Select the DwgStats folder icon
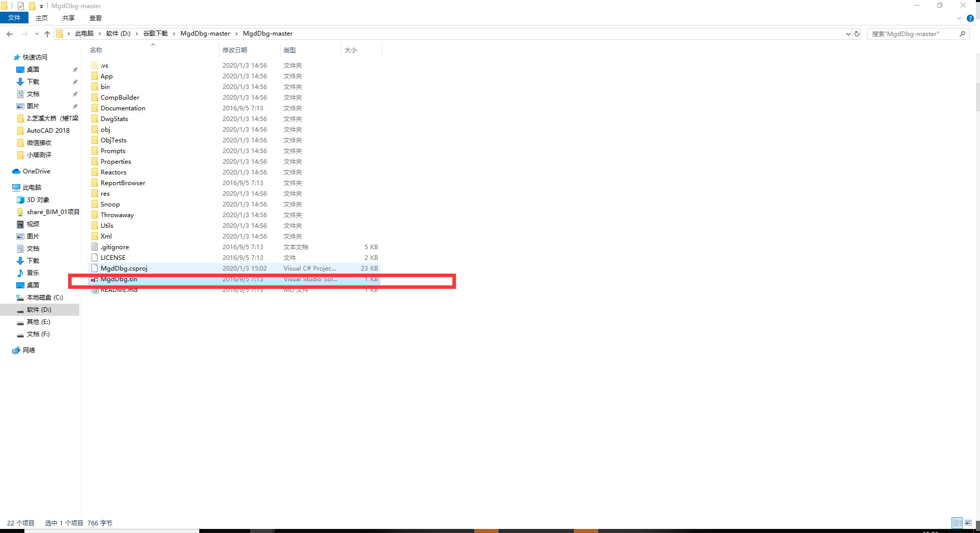Viewport: 980px width, 533px height. click(x=95, y=119)
